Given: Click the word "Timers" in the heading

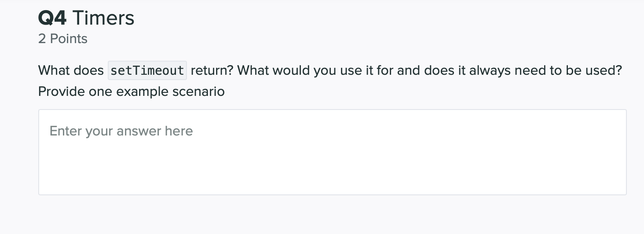Looking at the screenshot, I should pyautogui.click(x=103, y=18).
